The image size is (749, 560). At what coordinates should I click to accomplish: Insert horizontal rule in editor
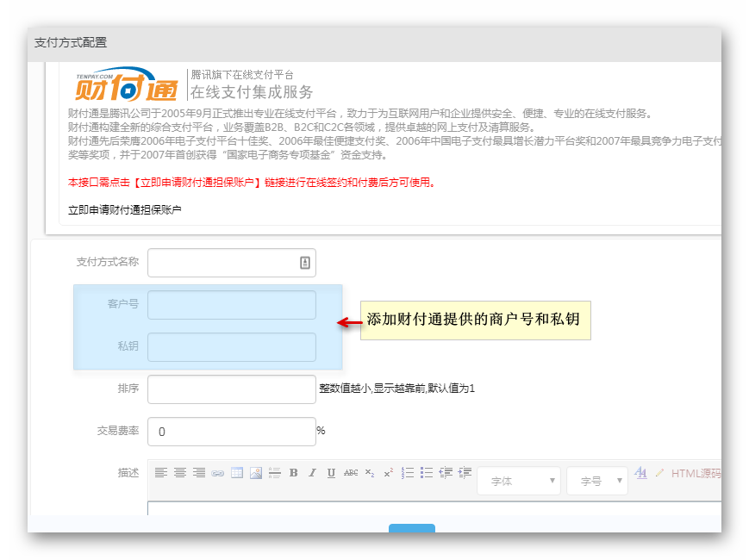(275, 473)
